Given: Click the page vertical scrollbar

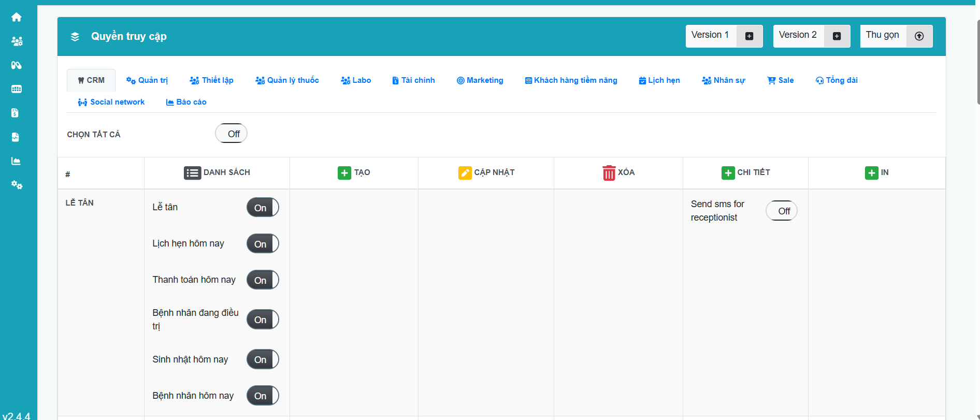Looking at the screenshot, I should click(977, 62).
